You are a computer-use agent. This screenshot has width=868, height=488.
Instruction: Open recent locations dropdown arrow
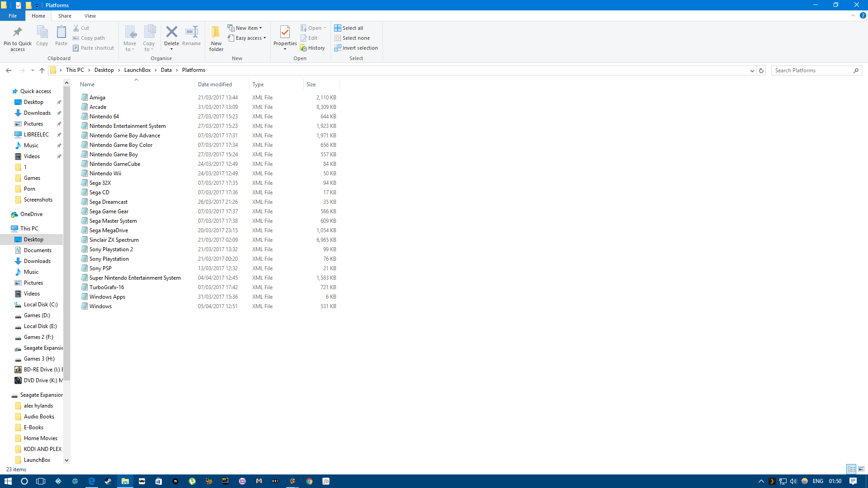[x=33, y=70]
